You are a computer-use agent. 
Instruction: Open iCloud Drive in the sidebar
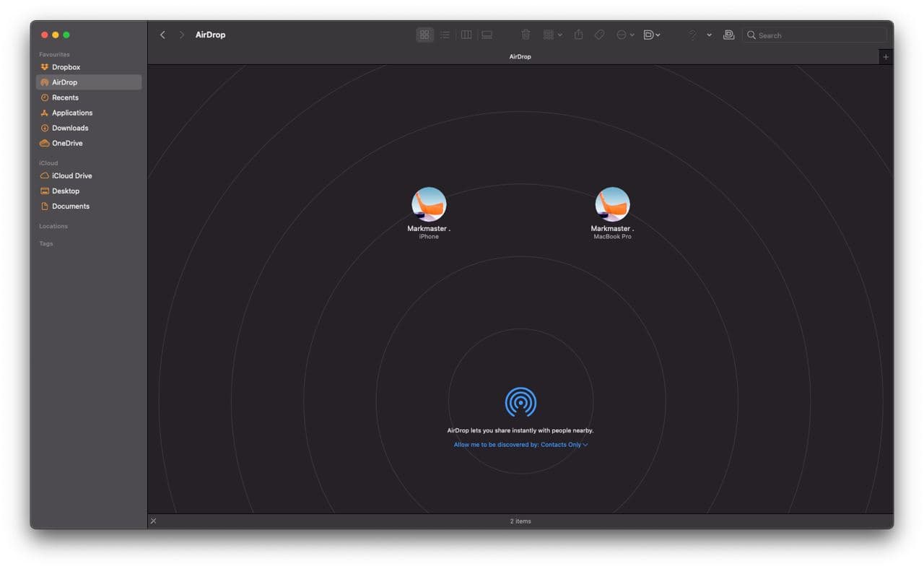tap(88, 175)
